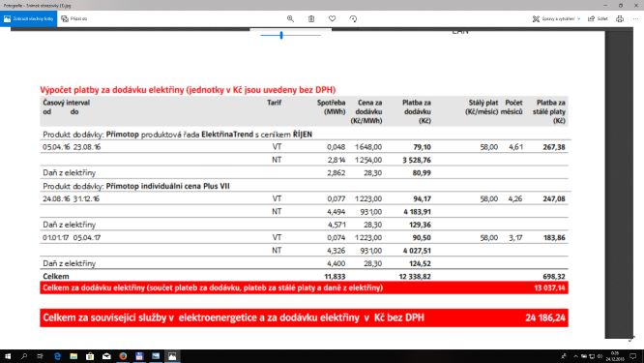This screenshot has height=363, width=644.
Task: Click the value 267,38 in the table
Action: [554, 147]
